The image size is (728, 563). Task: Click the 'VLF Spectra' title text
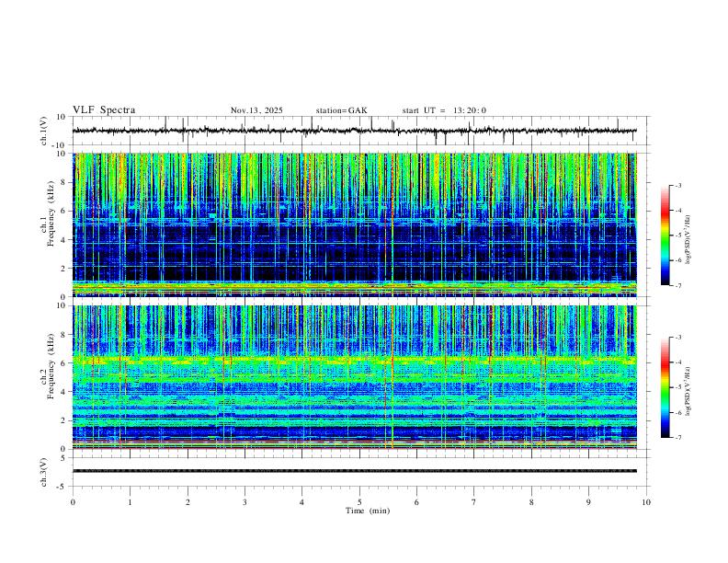tap(104, 110)
